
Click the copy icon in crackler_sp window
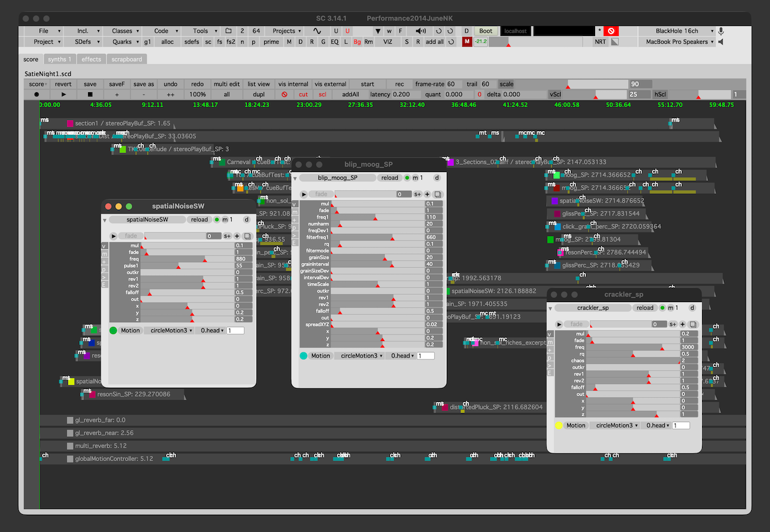693,325
